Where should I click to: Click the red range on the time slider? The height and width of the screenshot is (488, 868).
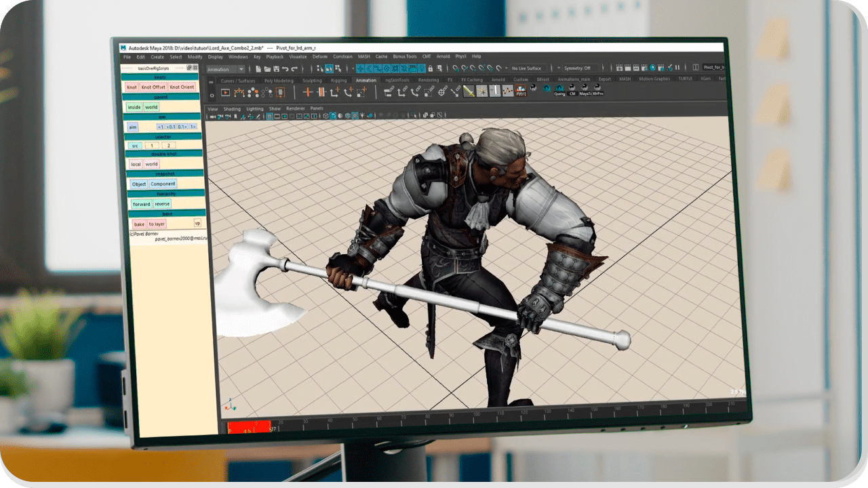[x=248, y=428]
